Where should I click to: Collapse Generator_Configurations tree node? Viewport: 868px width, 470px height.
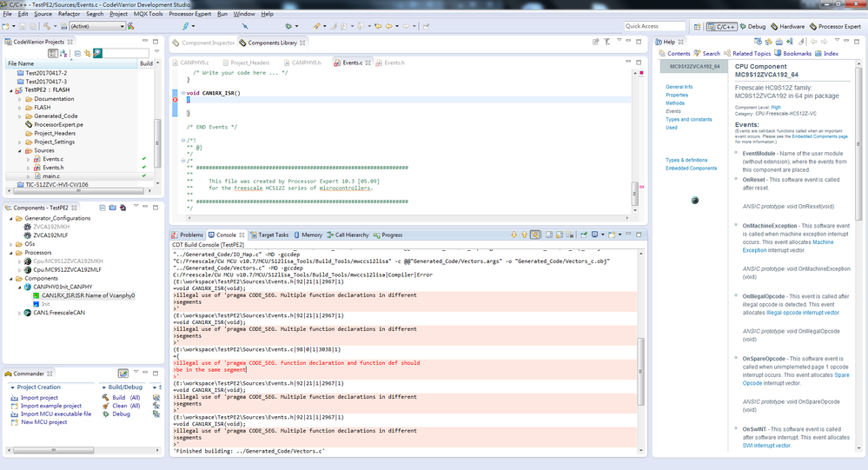pos(11,219)
